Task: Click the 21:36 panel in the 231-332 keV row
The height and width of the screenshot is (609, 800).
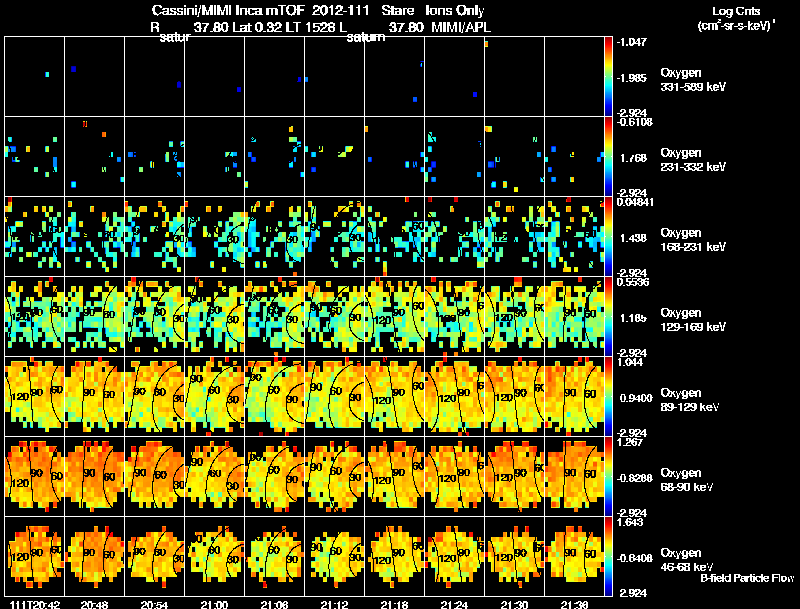Action: point(574,157)
